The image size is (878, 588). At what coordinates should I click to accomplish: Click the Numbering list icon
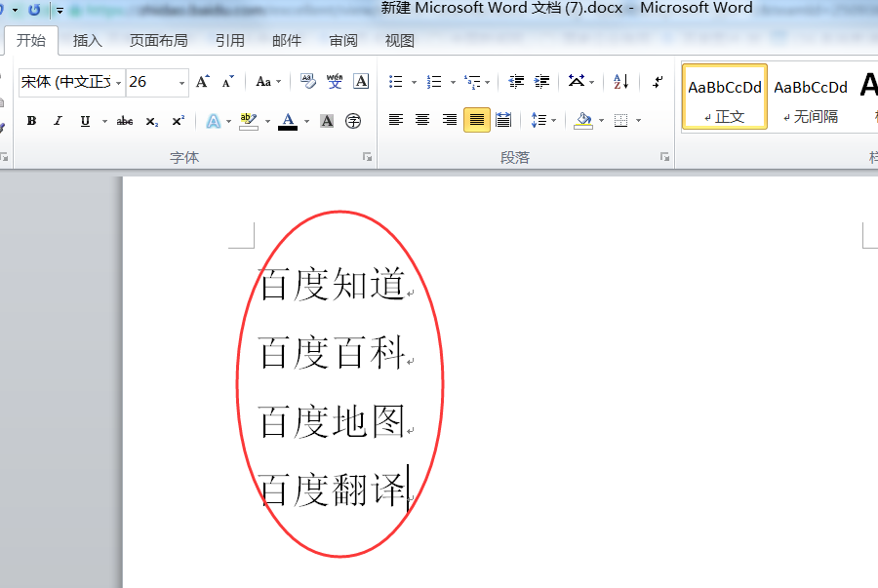(x=434, y=82)
